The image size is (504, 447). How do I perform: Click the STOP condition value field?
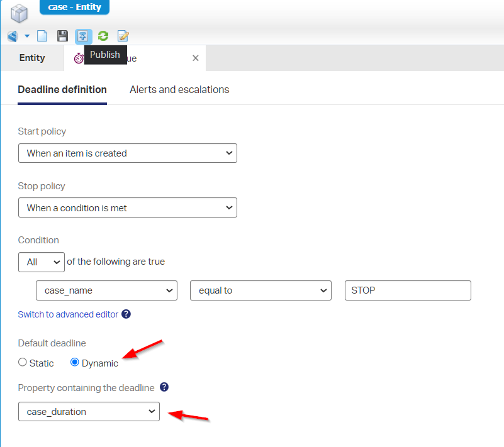pos(408,290)
